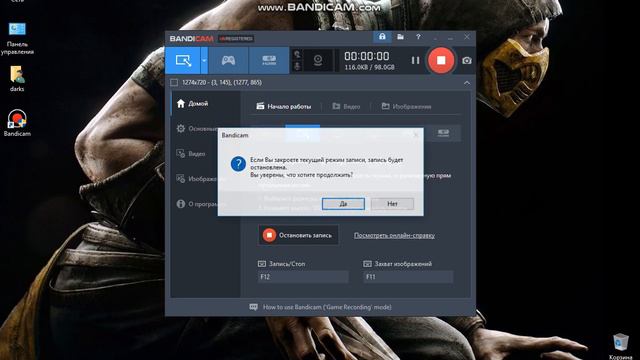640x360 pixels.
Task: Select the Корзина recycle bin icon
Action: click(620, 346)
